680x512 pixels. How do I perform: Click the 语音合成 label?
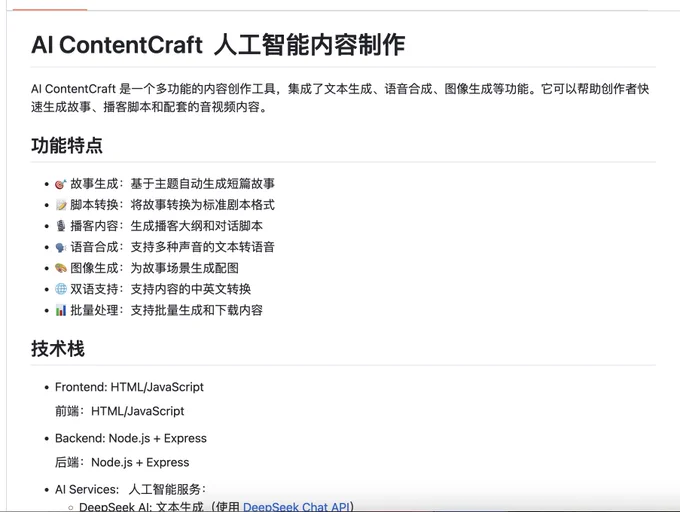pos(94,247)
